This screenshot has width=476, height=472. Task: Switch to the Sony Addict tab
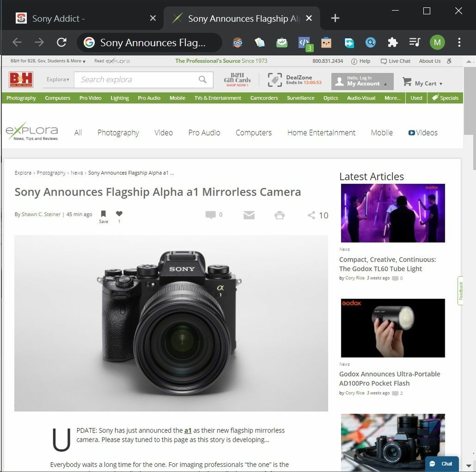pyautogui.click(x=82, y=19)
